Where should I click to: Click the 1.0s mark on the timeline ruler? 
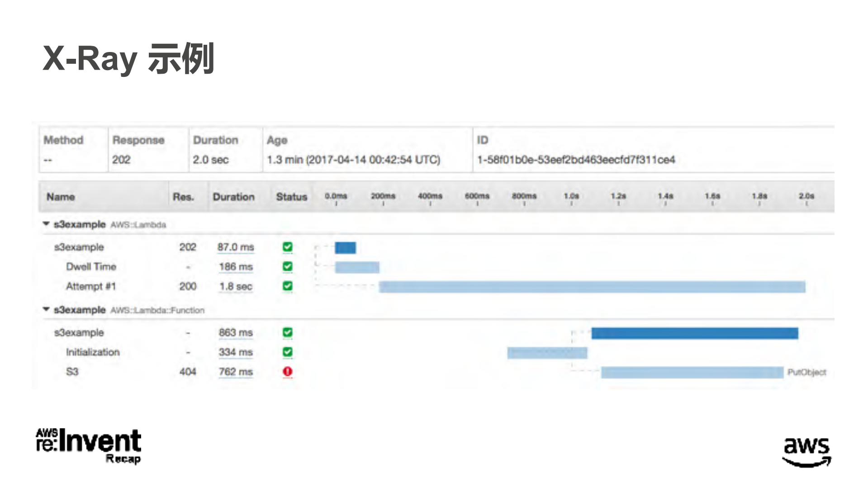pyautogui.click(x=572, y=196)
